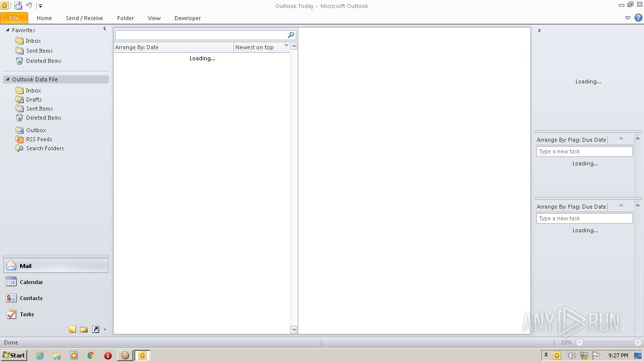Click in the mail search box
644x362 pixels.
pos(201,35)
